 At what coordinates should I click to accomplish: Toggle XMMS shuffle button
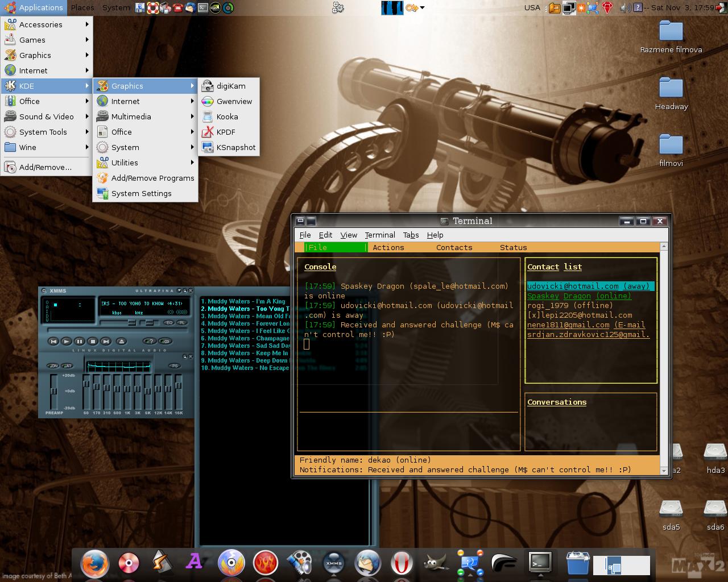[x=150, y=341]
